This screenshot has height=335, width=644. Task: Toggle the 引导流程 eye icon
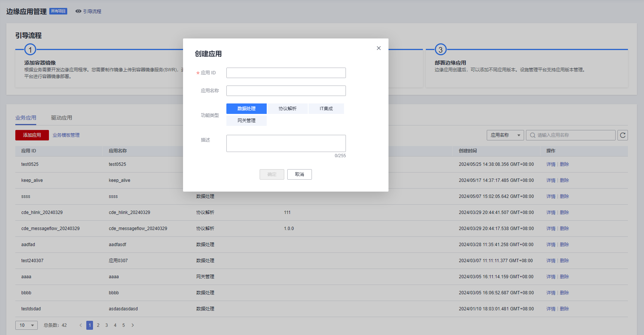(78, 11)
